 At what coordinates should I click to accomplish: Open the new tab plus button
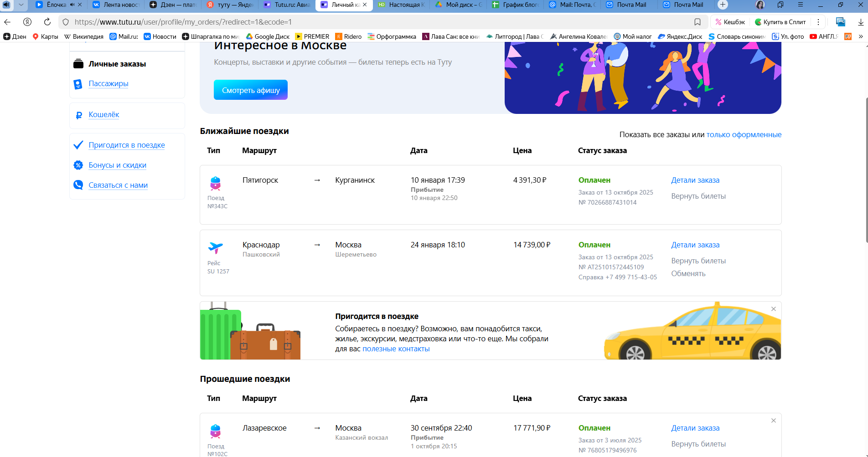tap(723, 5)
